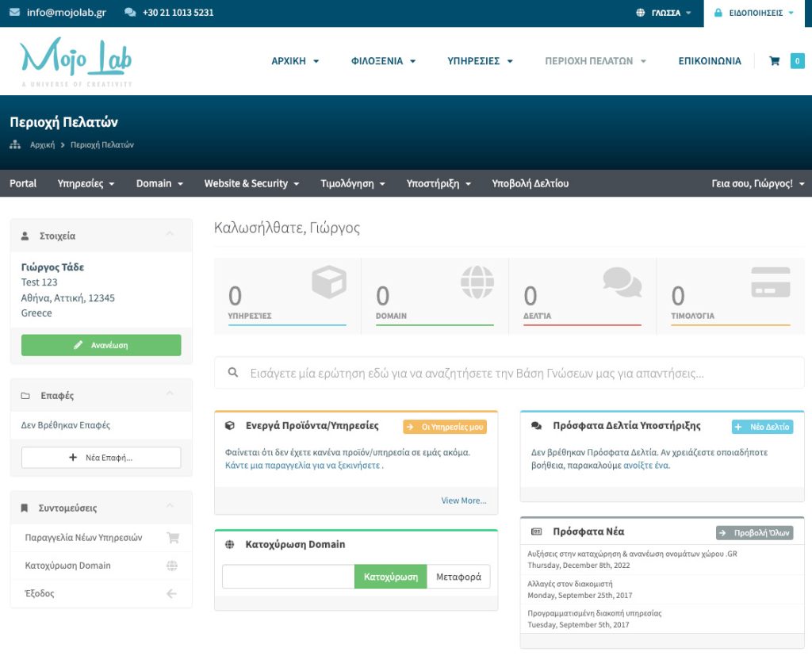Click the home breadcrumb sitemap icon
Screen dimensions: 812x656
point(15,145)
